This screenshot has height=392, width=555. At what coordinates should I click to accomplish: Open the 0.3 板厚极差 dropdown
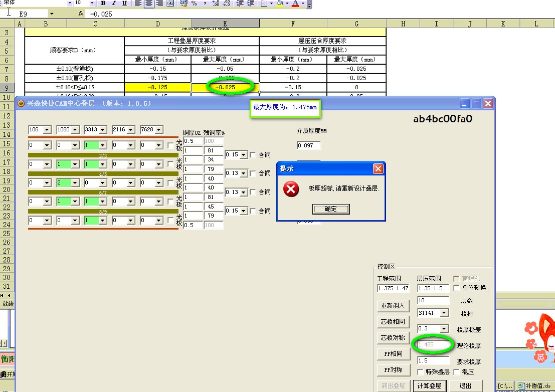click(444, 329)
